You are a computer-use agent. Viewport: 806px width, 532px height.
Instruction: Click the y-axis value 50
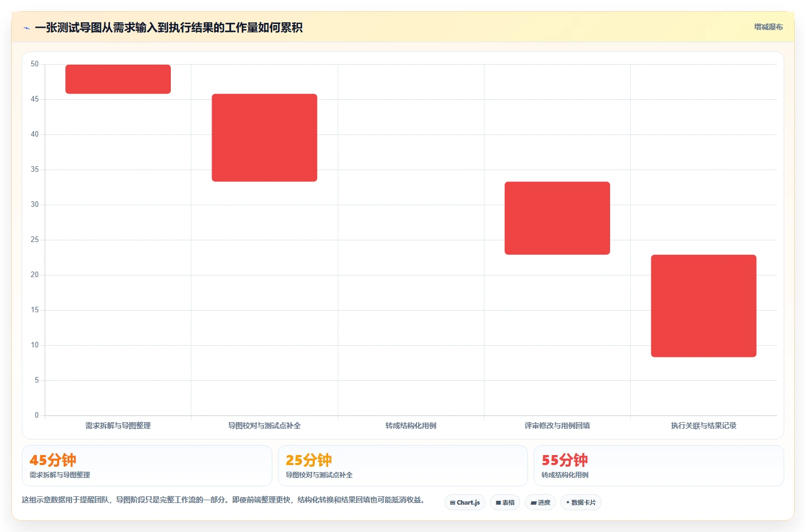tap(35, 64)
